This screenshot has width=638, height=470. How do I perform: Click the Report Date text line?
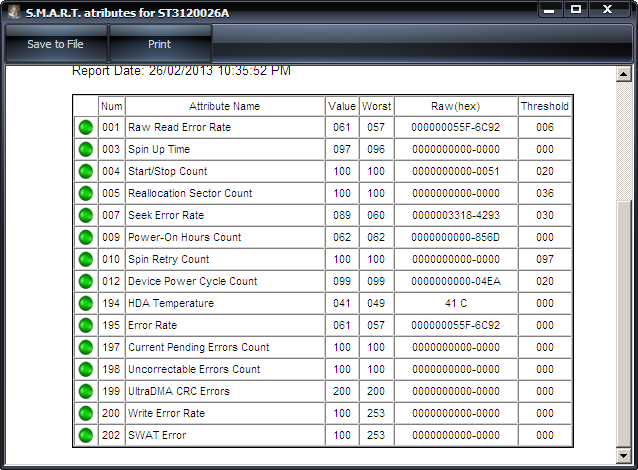click(181, 71)
